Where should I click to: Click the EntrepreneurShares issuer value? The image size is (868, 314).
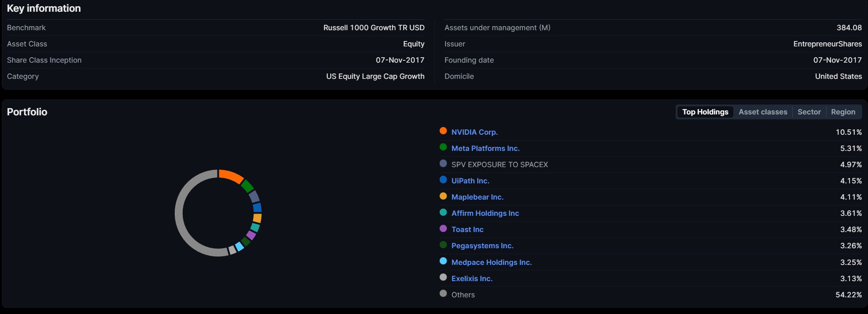coord(827,44)
